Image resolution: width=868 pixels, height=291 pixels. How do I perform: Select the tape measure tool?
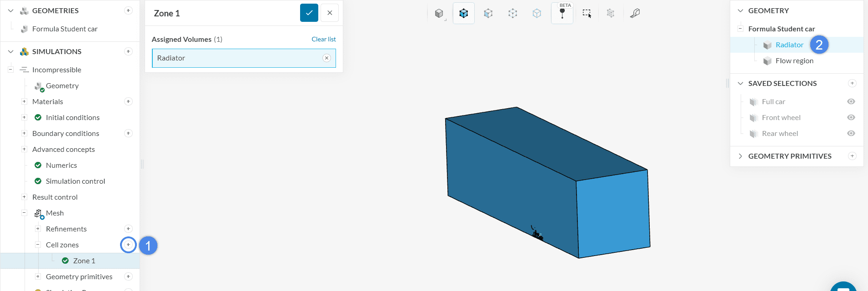[635, 13]
